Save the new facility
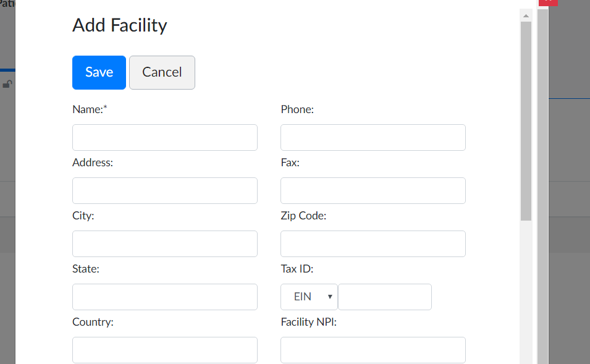Screen dimensions: 590x364 [99, 72]
